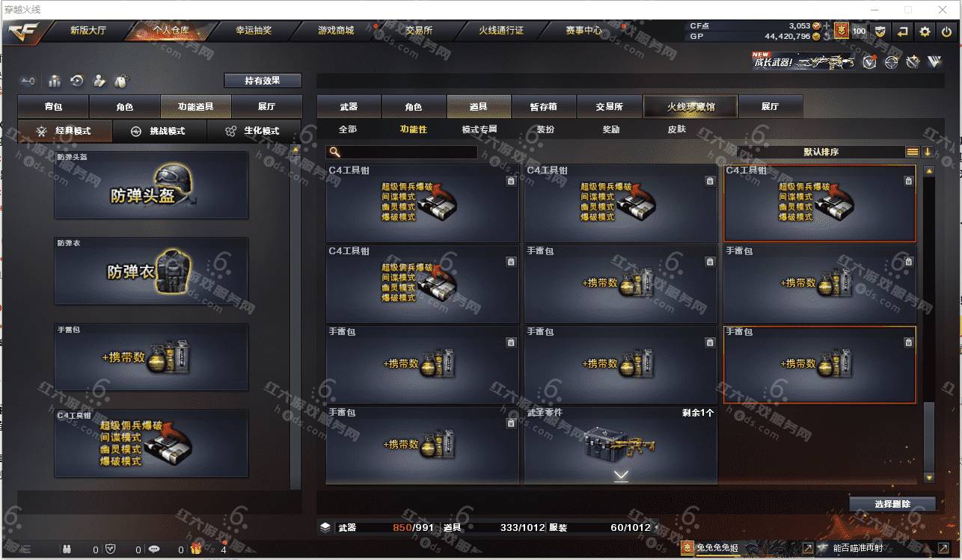Click the replay history icon
Screen dimensions: 962x560
pos(77,81)
